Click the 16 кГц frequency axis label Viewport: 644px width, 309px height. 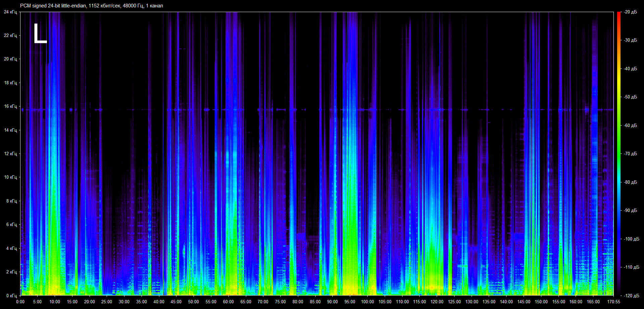point(10,106)
